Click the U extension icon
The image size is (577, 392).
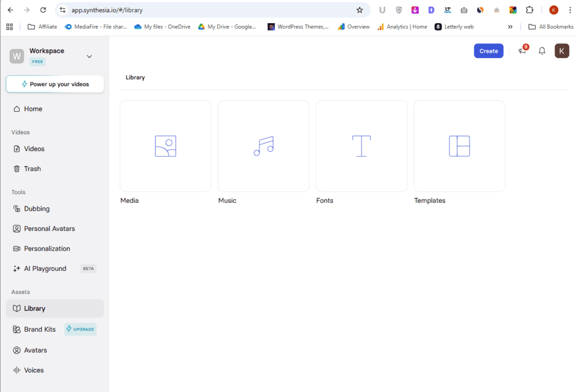(383, 10)
